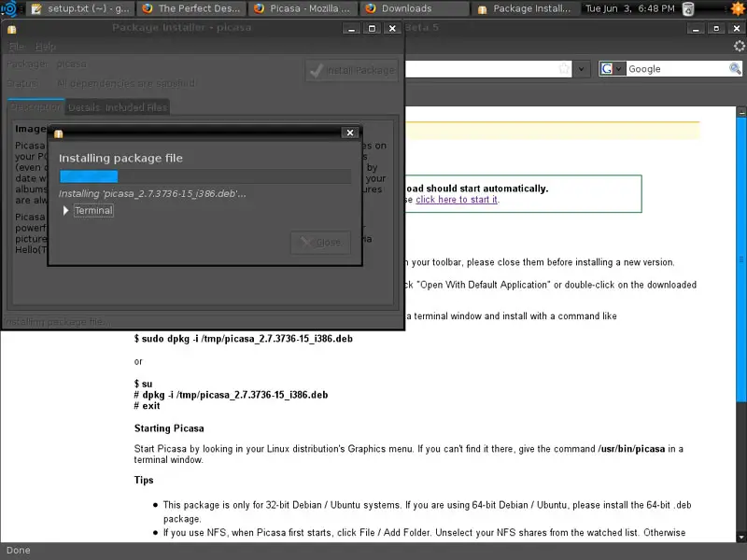Open the Help menu in Package Installer

coord(46,47)
